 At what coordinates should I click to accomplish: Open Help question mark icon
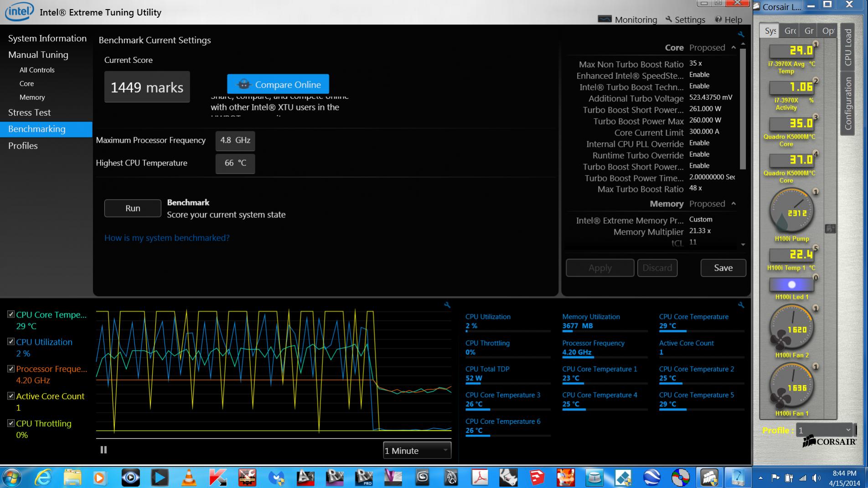click(718, 19)
